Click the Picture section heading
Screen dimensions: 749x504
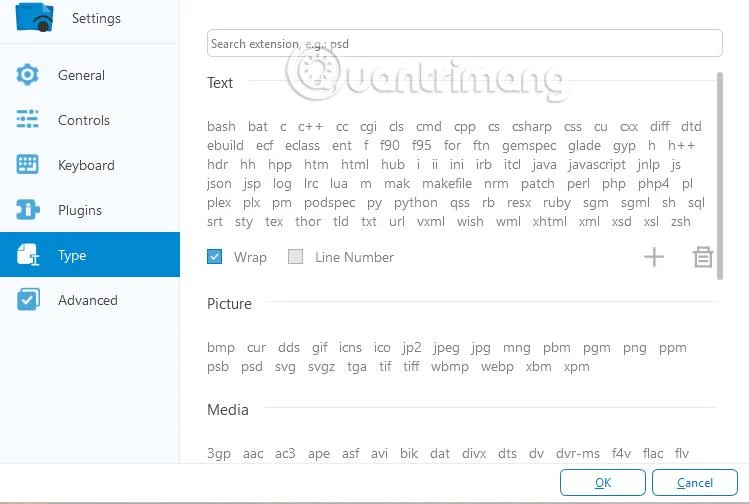coord(229,304)
